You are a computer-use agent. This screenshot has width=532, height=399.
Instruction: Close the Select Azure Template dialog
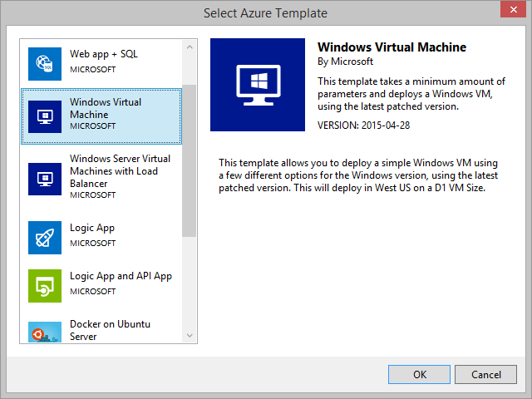514,9
